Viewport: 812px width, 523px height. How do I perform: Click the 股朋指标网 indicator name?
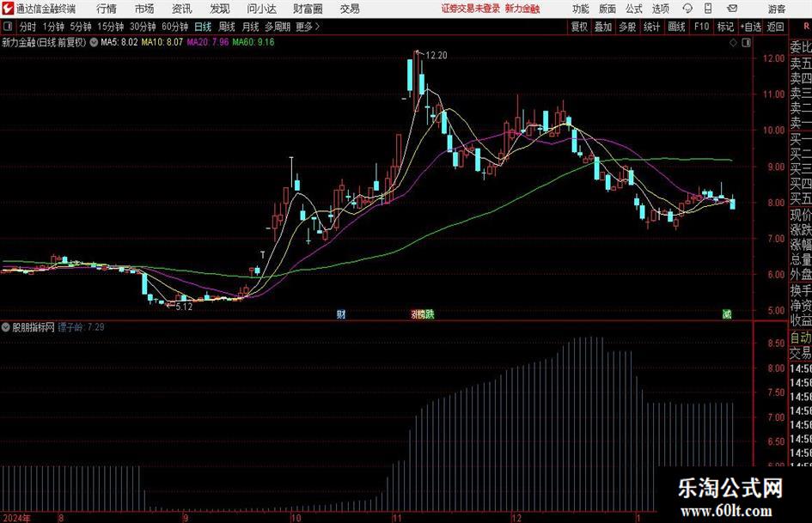point(34,327)
